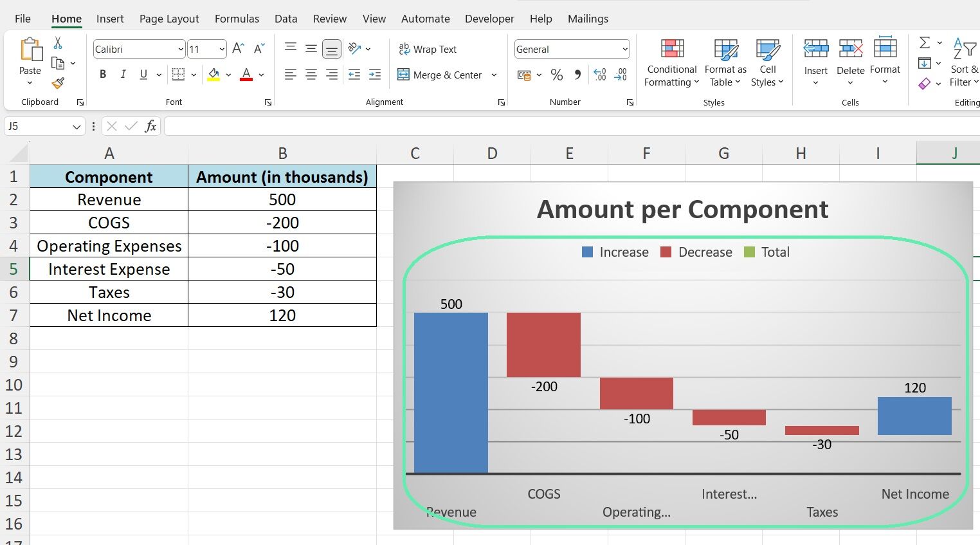The image size is (980, 545).
Task: Switch to the Data tab
Action: [286, 19]
